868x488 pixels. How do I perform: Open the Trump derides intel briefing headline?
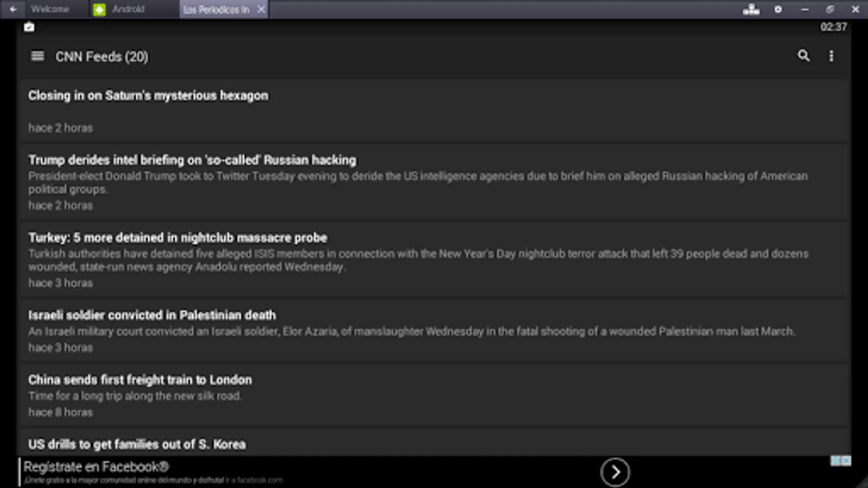click(x=192, y=160)
